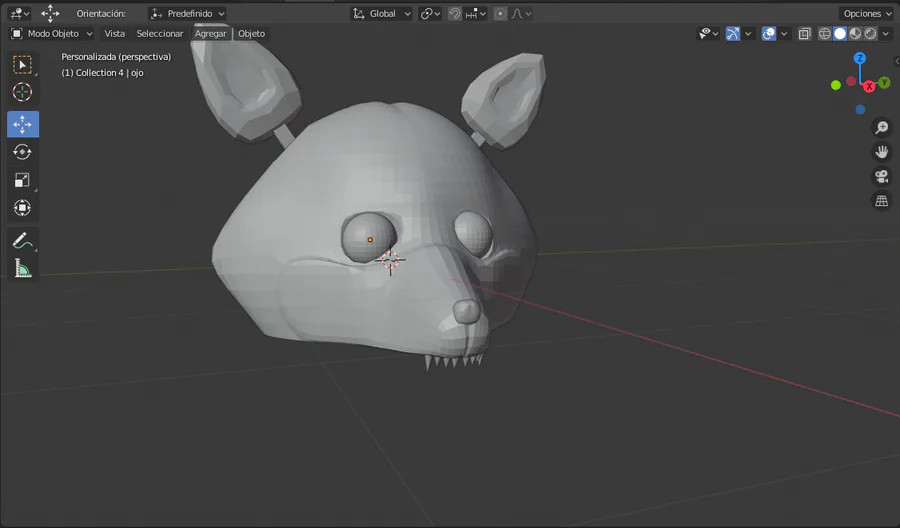Enable solid viewport shading
Viewport: 900px width, 528px height.
pyautogui.click(x=840, y=34)
